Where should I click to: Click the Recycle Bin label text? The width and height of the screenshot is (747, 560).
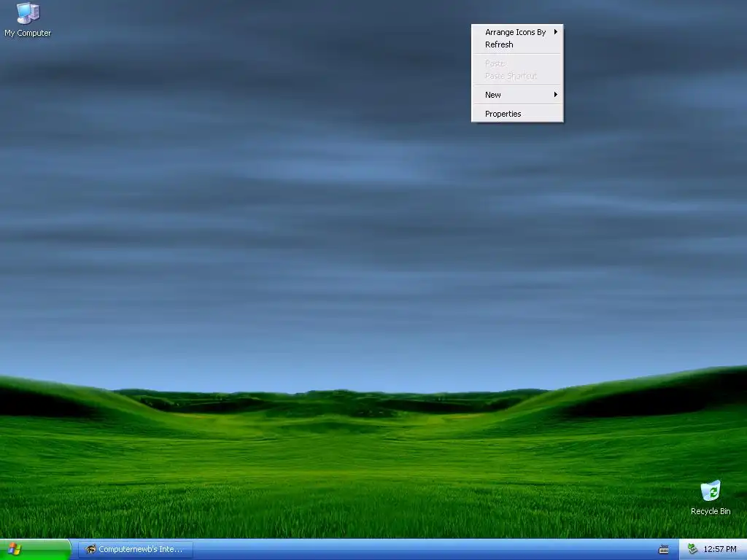711,511
